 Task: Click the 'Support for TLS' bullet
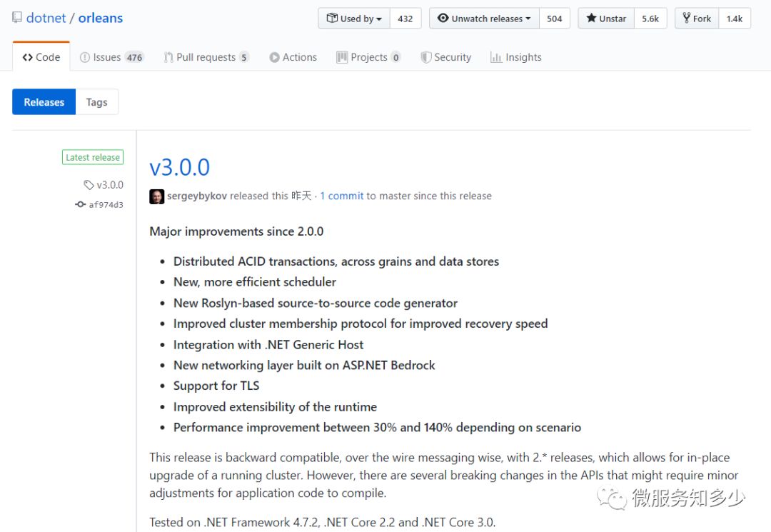[216, 386]
